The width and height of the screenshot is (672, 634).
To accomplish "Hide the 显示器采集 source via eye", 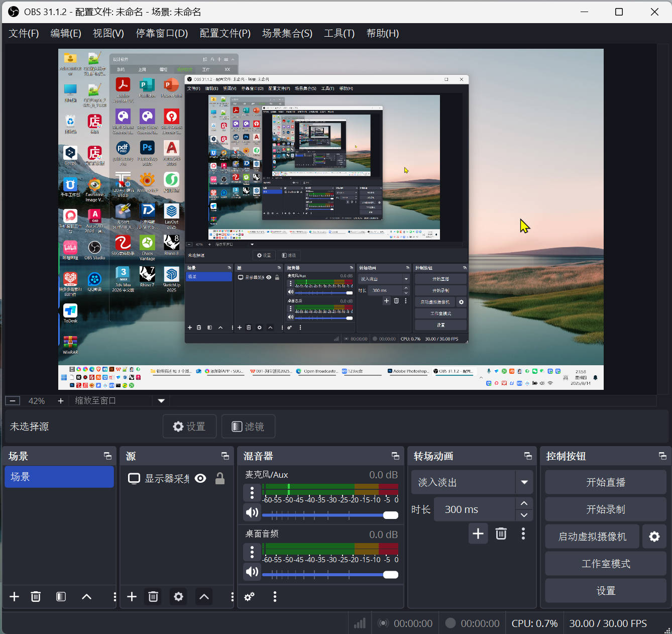I will tap(200, 478).
